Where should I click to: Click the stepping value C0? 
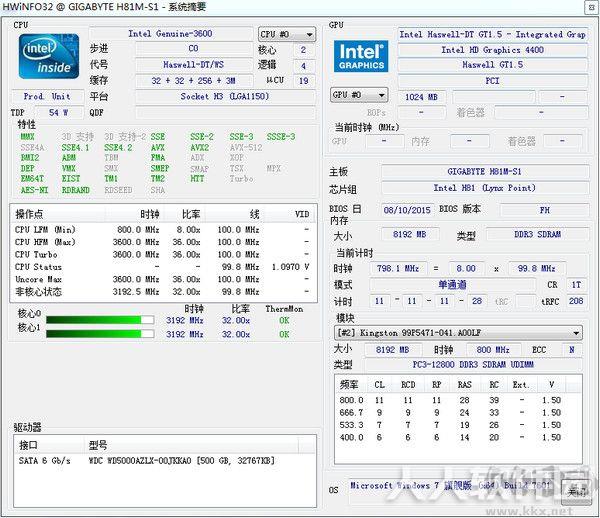194,49
